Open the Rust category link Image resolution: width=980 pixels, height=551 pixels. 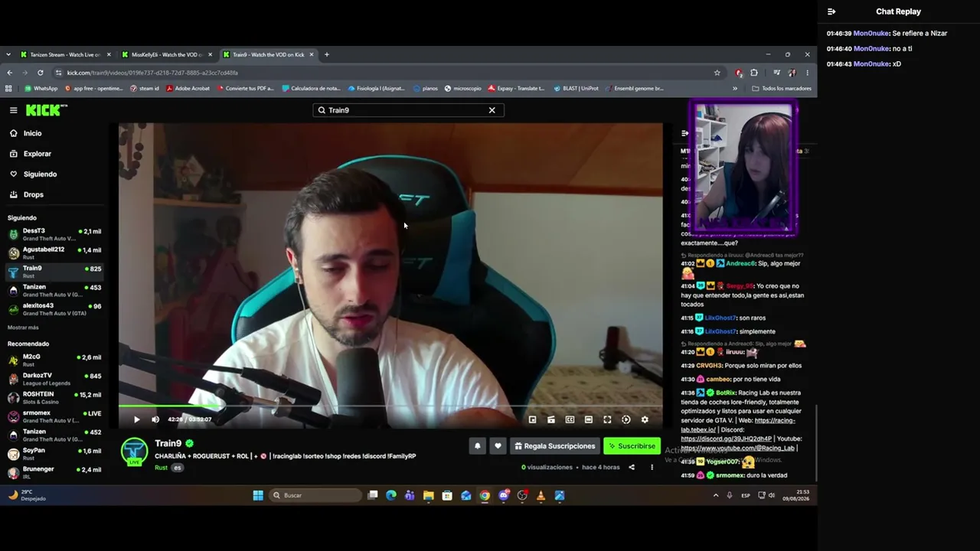point(161,468)
